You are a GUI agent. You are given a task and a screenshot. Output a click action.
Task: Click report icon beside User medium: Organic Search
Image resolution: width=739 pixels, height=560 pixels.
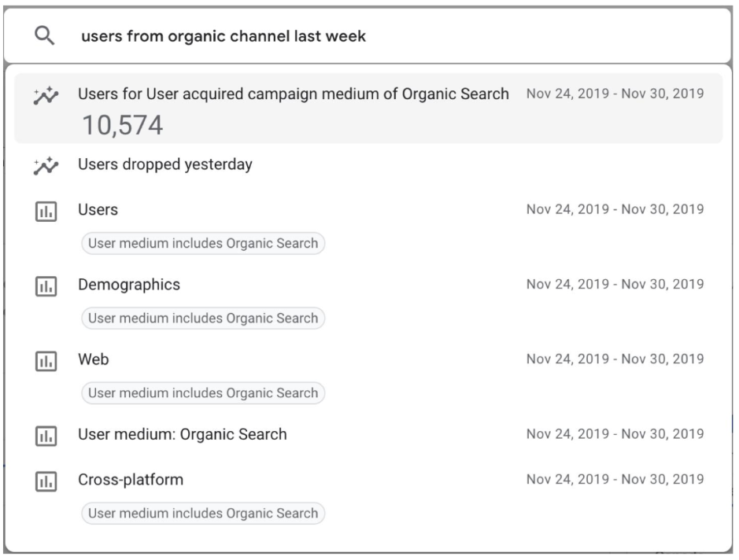(46, 435)
